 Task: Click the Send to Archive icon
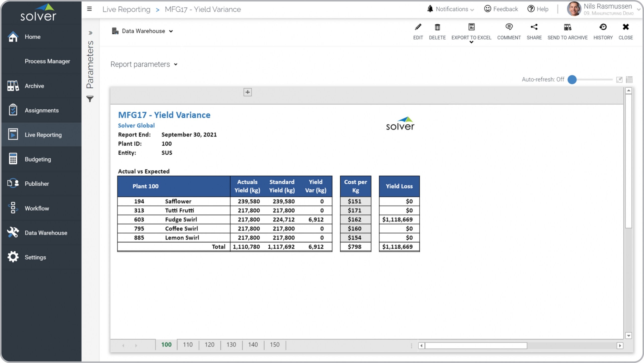coord(567,27)
